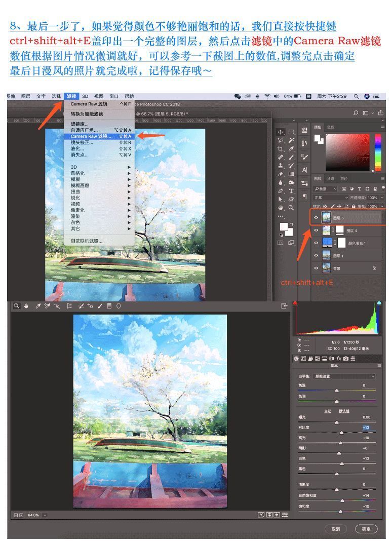This screenshot has height=541, width=392.
Task: Open Camera Raw Camera Calibration tab
Action: click(x=346, y=359)
